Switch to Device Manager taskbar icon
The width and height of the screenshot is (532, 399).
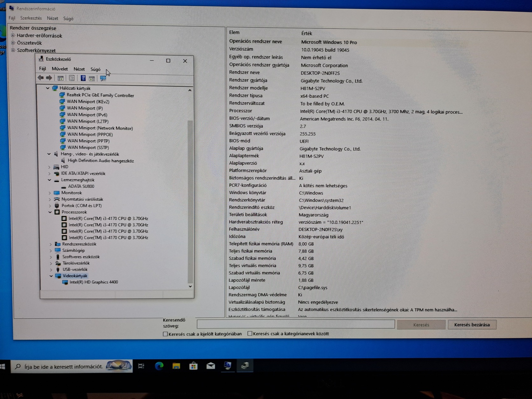pyautogui.click(x=245, y=366)
